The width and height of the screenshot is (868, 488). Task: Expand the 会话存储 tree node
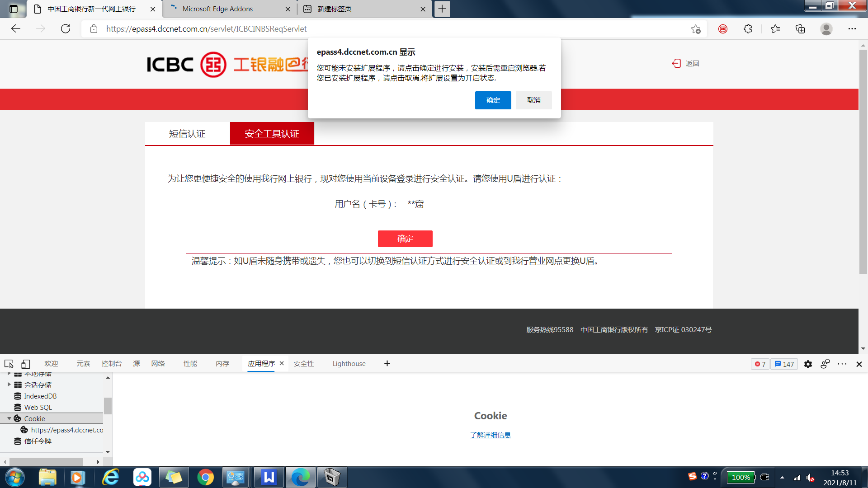coord(9,385)
